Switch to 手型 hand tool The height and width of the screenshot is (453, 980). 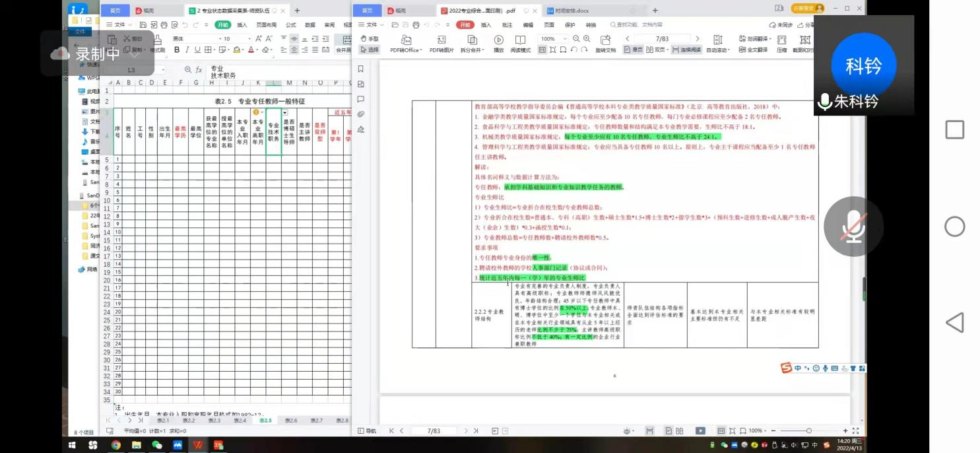pos(369,39)
